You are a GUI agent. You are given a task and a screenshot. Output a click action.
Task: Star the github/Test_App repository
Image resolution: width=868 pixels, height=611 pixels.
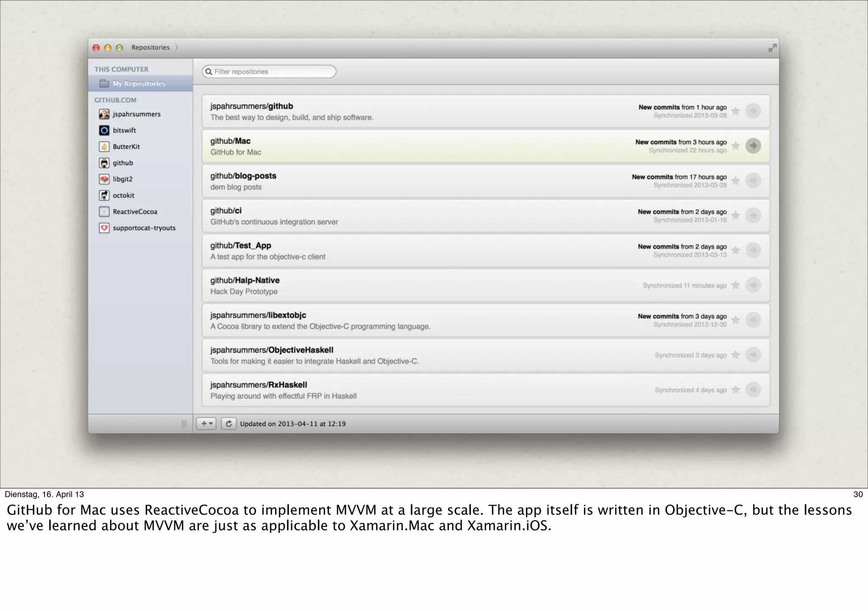736,250
